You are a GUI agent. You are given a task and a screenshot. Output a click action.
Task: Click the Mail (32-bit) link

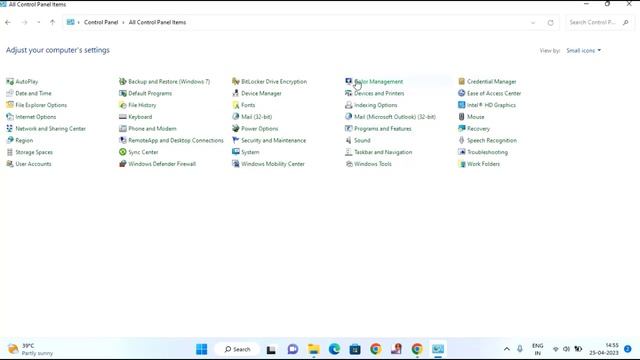[x=256, y=117]
